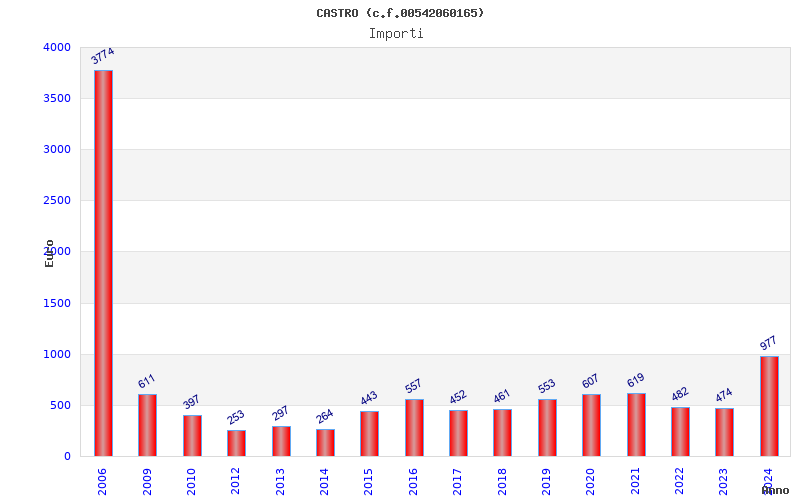Click the 553 data label
Screen dimensions: 800x500
(546, 386)
